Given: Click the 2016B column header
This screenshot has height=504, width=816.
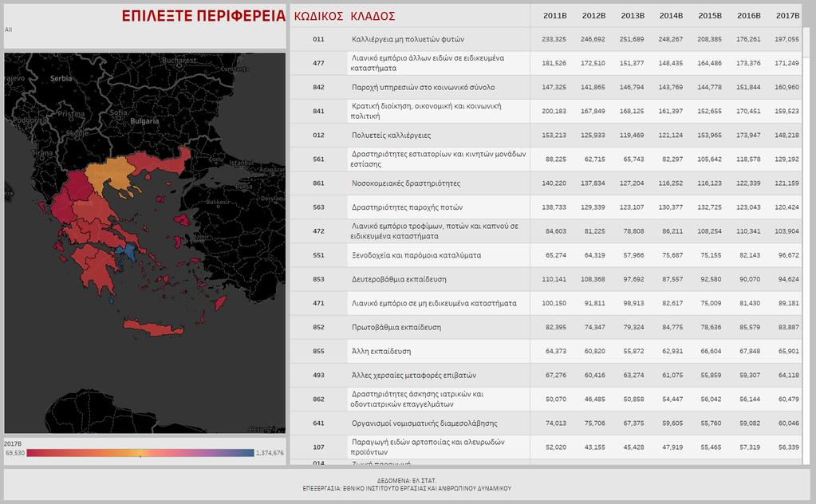Looking at the screenshot, I should click(x=749, y=16).
